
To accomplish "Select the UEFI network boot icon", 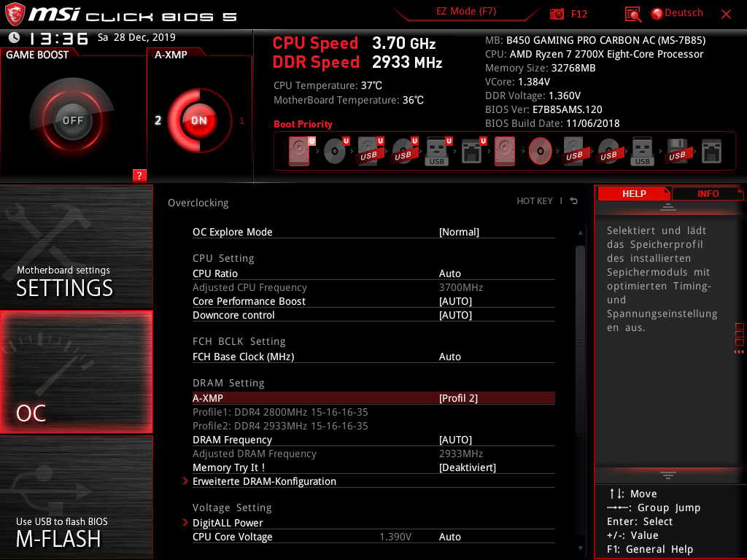I will pyautogui.click(x=473, y=152).
